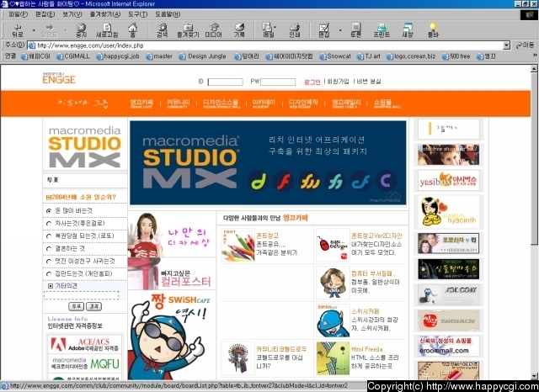Viewport: 539px width, 392px height.
Task: Click the Html Freejia cafe link
Action: point(367,349)
